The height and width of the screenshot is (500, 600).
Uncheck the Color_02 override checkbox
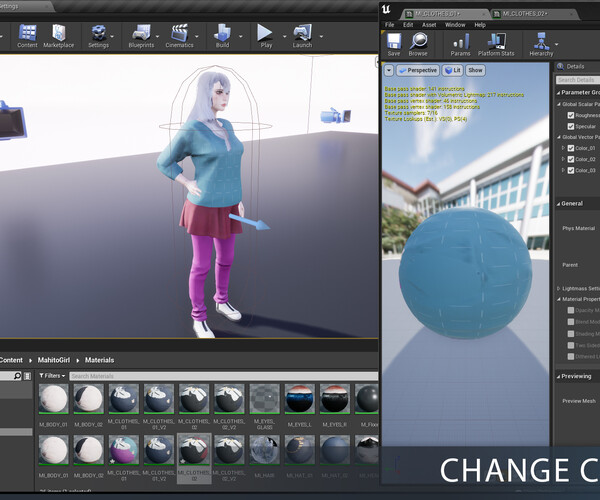[x=571, y=159]
